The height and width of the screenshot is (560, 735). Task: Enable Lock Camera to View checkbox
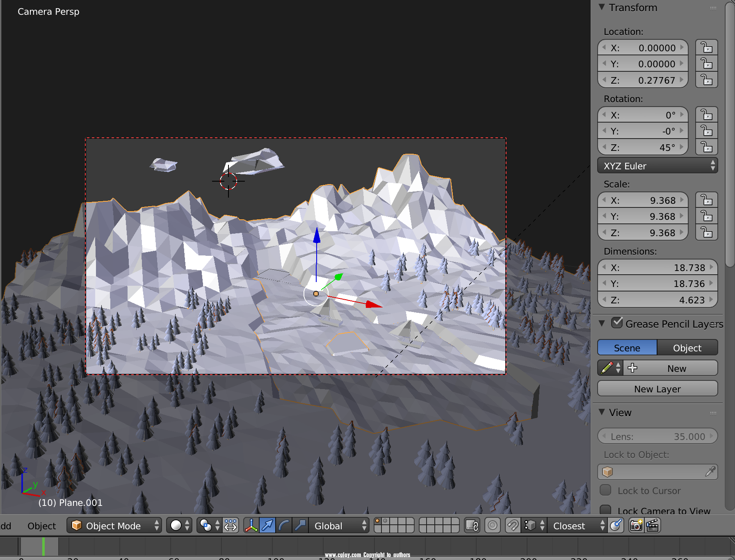605,510
